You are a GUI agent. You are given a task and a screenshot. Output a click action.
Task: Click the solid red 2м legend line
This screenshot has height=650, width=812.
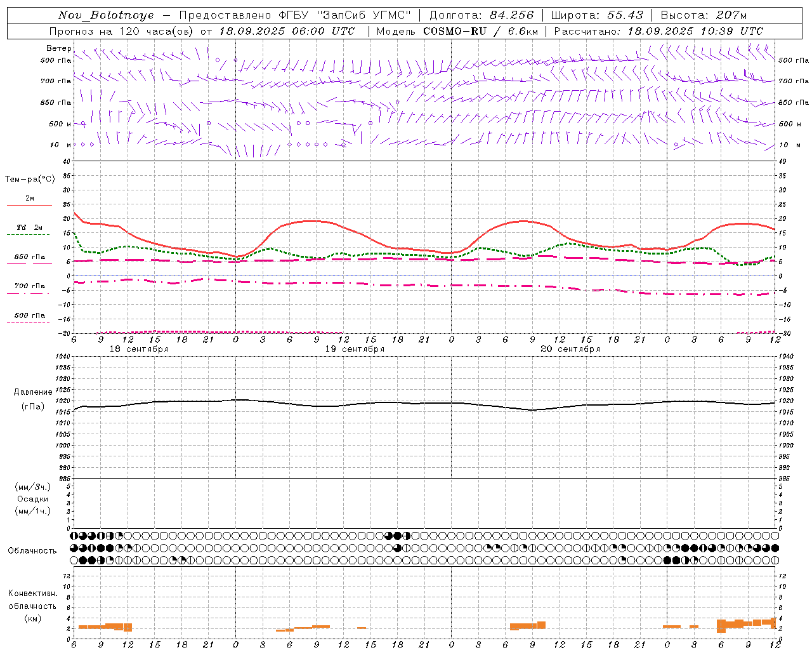click(29, 205)
